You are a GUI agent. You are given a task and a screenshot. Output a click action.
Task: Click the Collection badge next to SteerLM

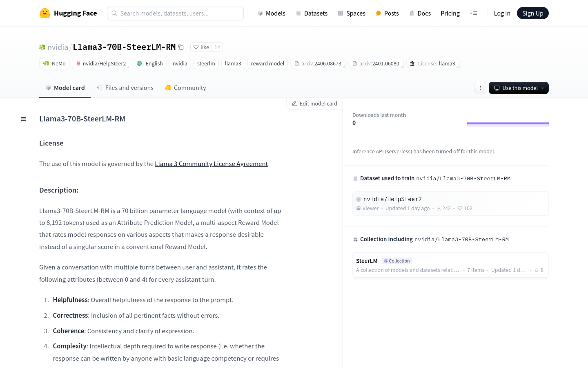coord(397,261)
